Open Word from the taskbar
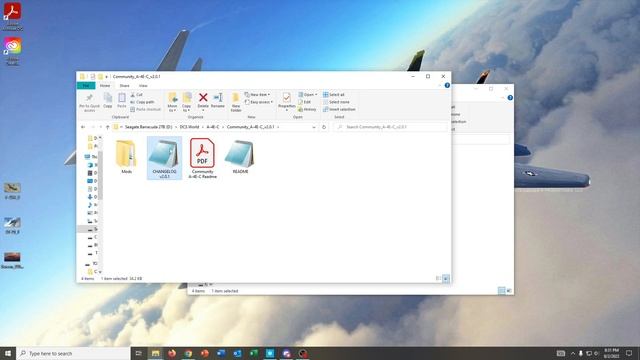Viewport: 640px width, 360px height. tap(221, 353)
